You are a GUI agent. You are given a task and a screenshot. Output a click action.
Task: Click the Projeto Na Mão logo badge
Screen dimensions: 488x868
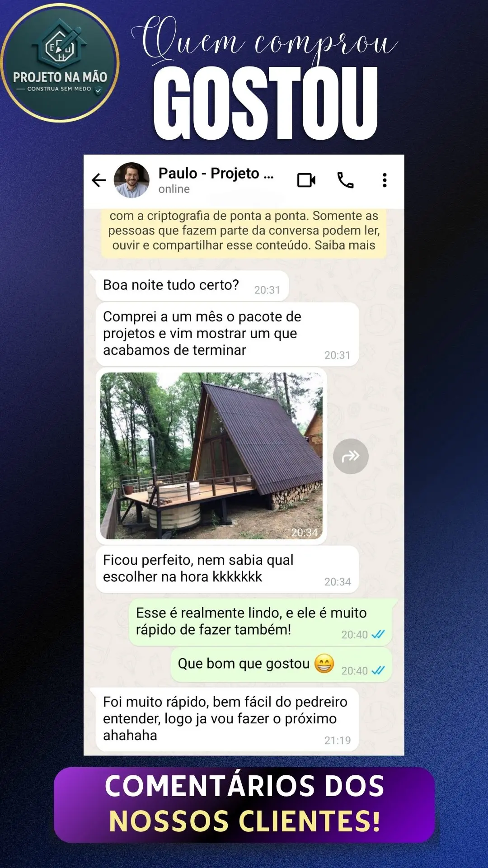pos(60,62)
